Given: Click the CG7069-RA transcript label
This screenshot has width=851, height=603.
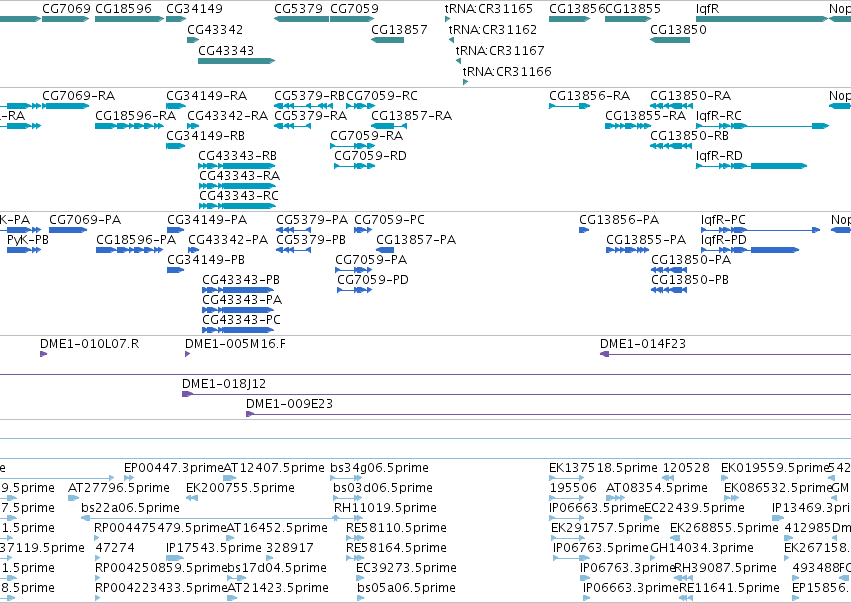Looking at the screenshot, I should [x=79, y=96].
